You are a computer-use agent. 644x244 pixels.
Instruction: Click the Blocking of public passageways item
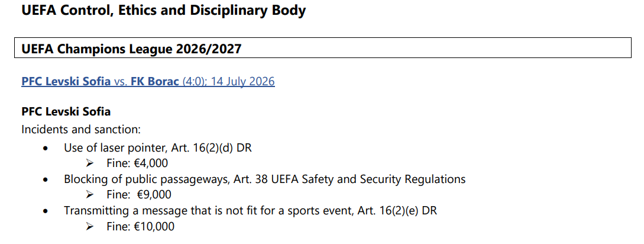264,179
